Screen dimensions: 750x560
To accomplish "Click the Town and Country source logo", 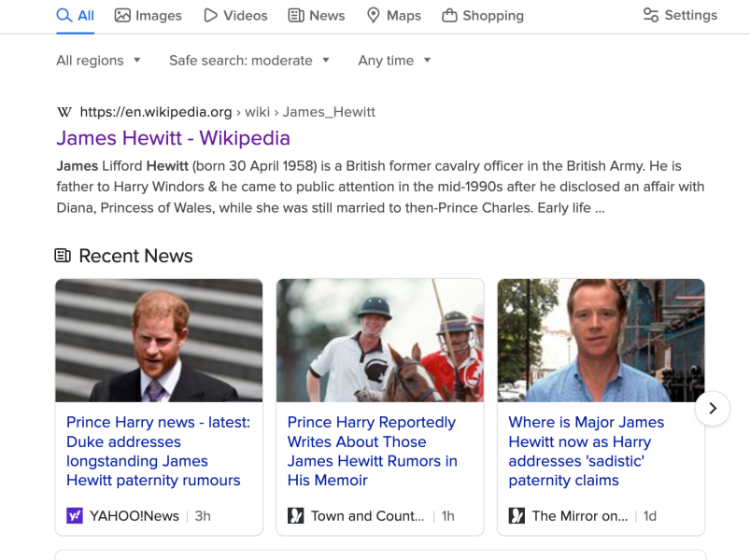I will pos(296,515).
